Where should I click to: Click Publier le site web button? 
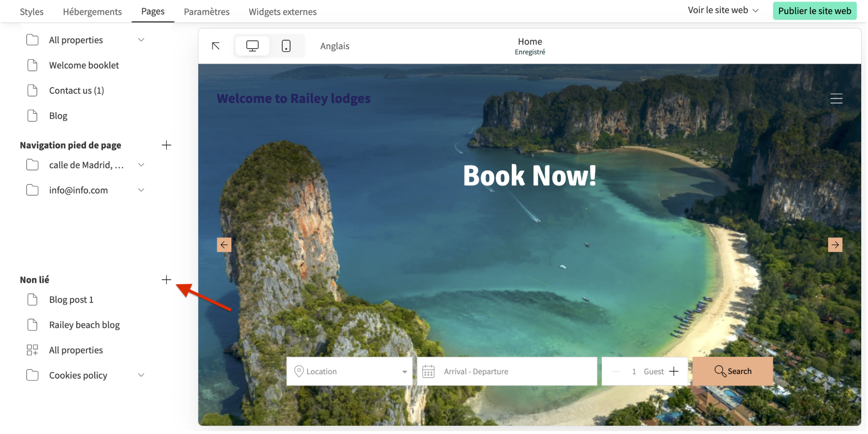(x=815, y=11)
